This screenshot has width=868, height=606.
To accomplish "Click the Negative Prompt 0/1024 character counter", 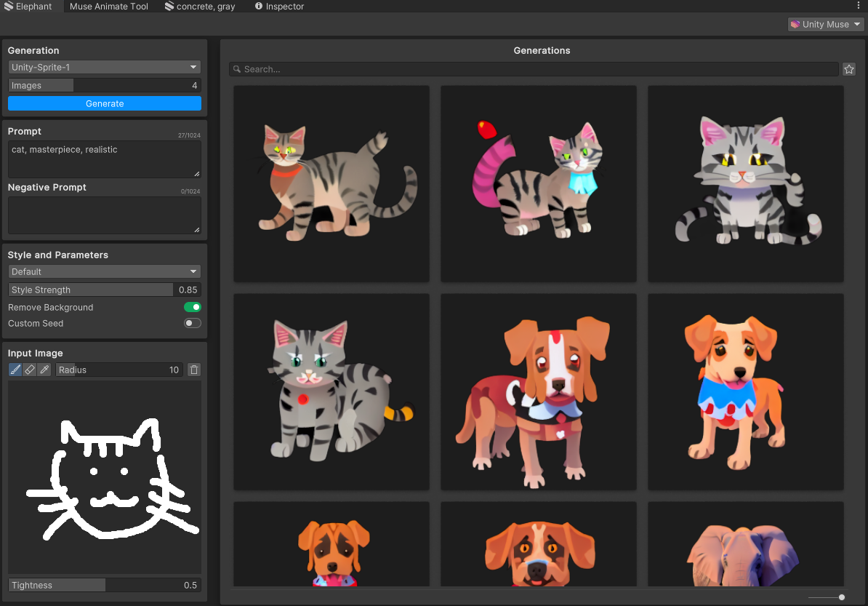I will (x=190, y=191).
